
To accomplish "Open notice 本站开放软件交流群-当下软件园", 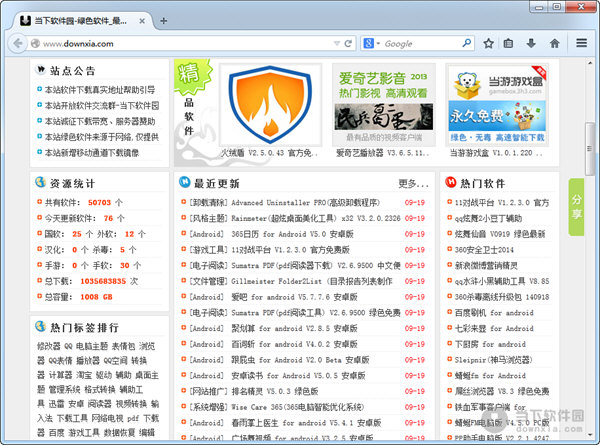I will point(102,106).
